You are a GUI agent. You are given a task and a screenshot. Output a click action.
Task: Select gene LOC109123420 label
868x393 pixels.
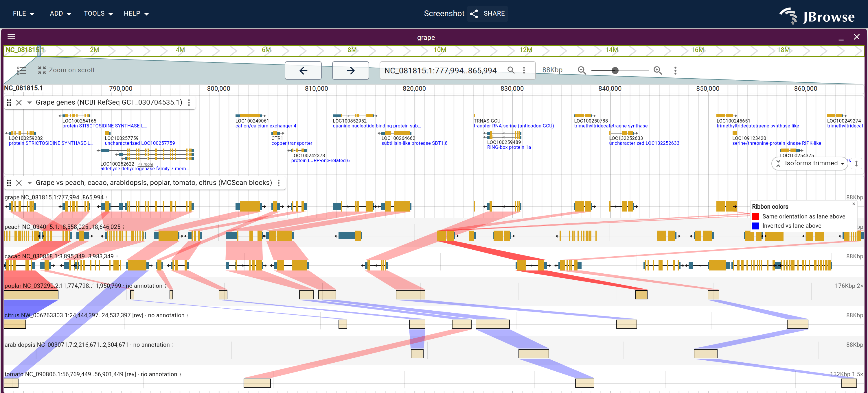click(x=749, y=138)
